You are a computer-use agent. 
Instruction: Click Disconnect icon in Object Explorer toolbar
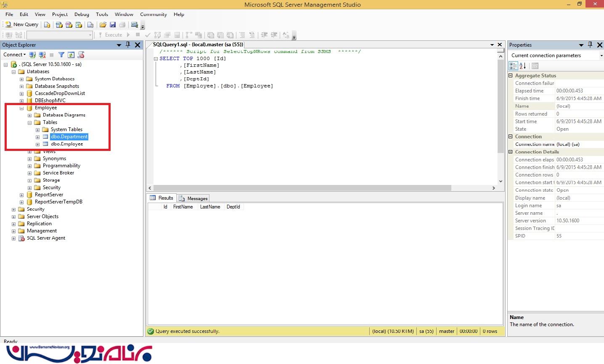[x=42, y=55]
